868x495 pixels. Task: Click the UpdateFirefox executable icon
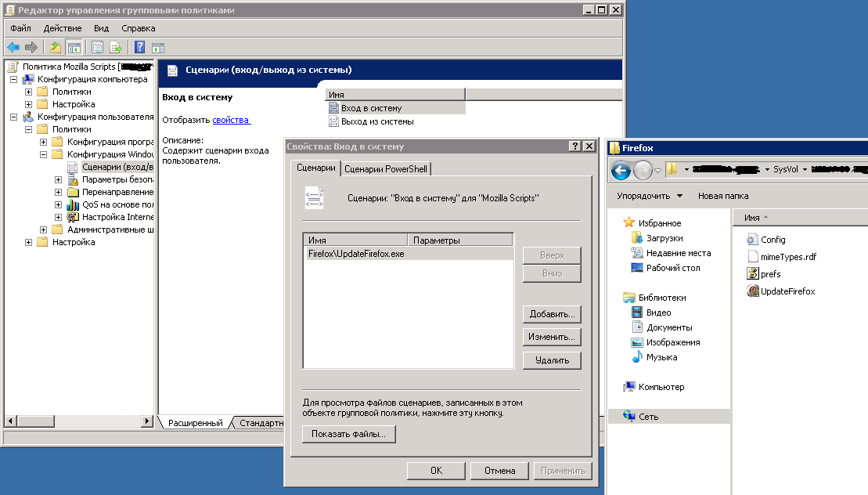[752, 291]
